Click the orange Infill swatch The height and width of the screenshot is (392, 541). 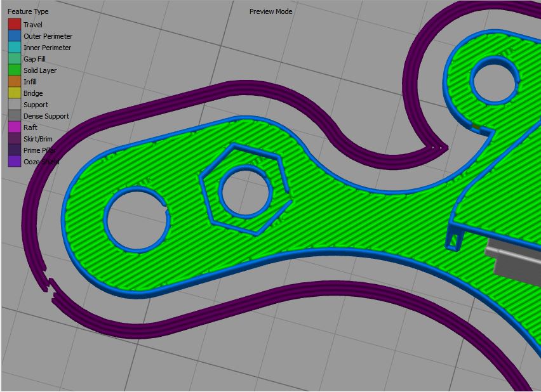[14, 82]
